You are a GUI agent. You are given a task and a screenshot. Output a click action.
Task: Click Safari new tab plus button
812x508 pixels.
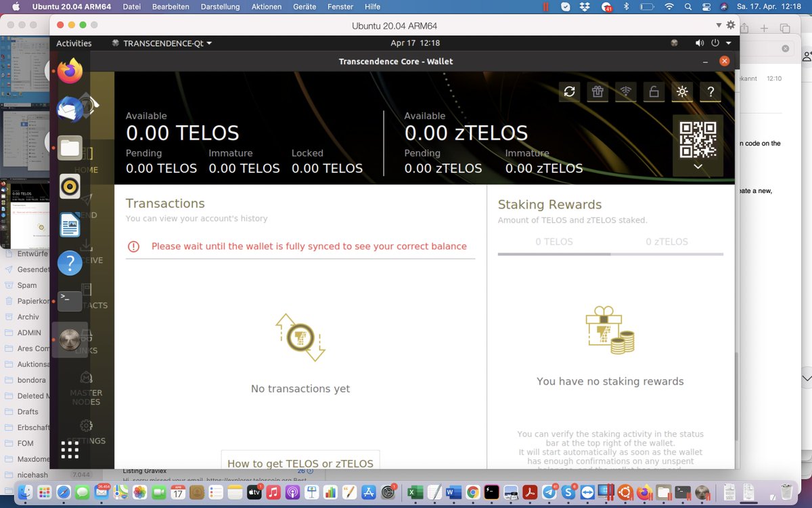[x=764, y=28]
